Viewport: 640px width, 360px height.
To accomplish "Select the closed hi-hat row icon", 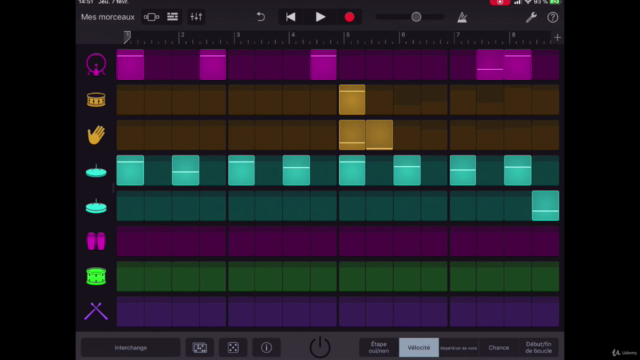I will tap(96, 171).
